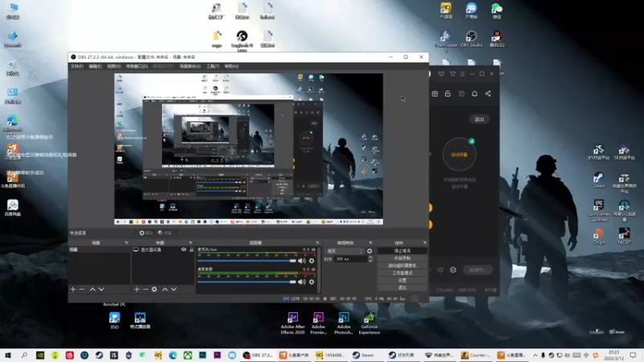Move the scene up with the up arrow
The image size is (644, 362).
tap(93, 290)
